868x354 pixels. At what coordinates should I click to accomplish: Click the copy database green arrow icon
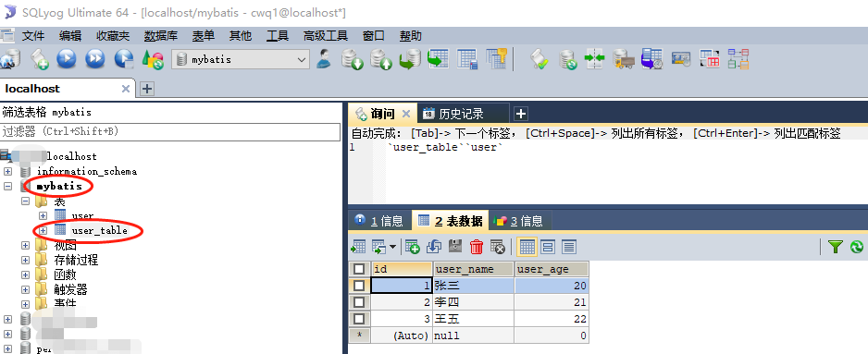pyautogui.click(x=410, y=59)
